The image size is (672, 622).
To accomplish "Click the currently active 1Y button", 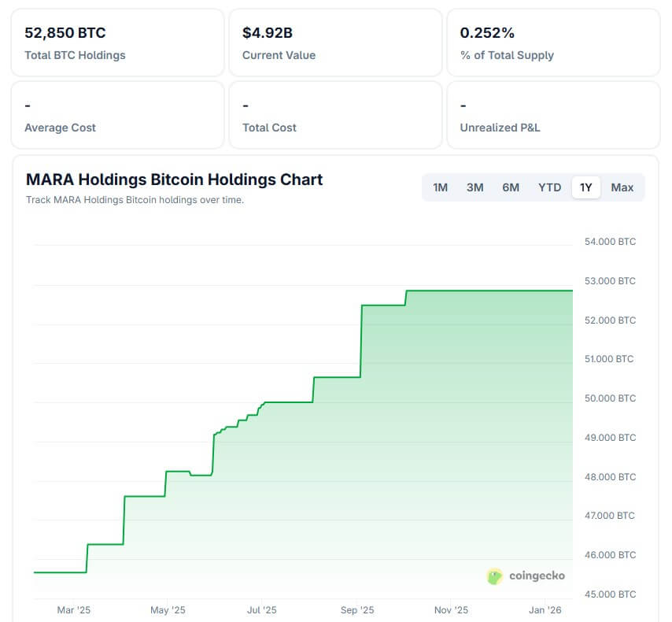I will click(585, 187).
